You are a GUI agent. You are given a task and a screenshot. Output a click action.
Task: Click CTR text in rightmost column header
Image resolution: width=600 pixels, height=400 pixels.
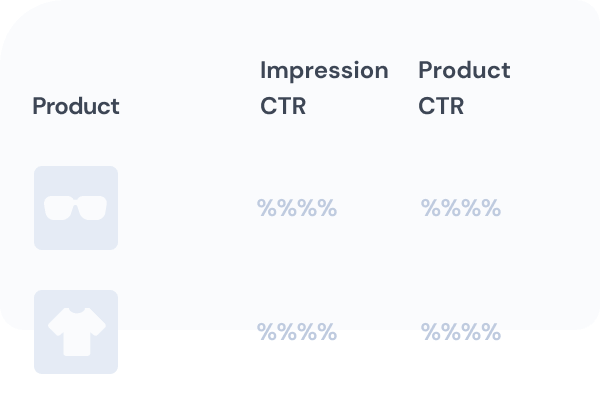pos(441,106)
